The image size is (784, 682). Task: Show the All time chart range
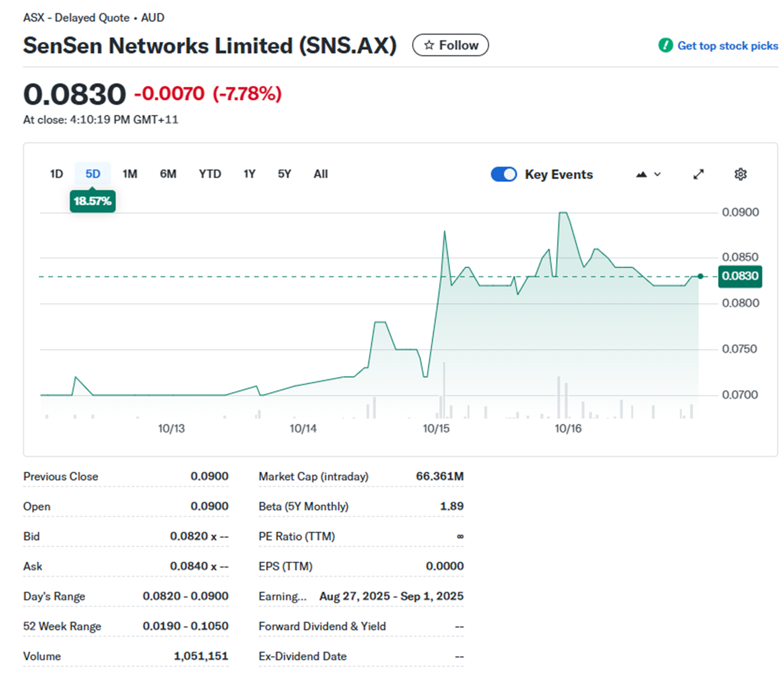(x=320, y=174)
